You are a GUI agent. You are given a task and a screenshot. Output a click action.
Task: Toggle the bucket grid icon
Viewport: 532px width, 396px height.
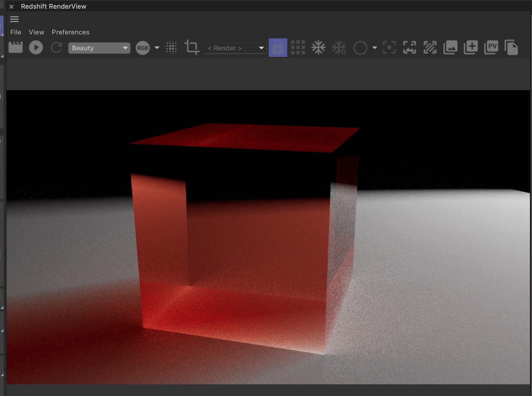[298, 48]
